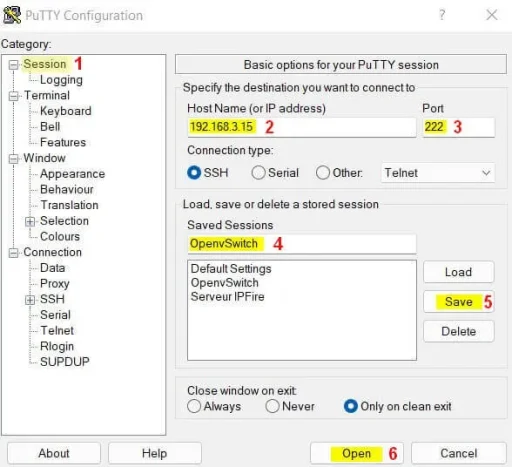This screenshot has height=467, width=512.
Task: Click the Saved Sessions name field
Action: click(x=302, y=244)
